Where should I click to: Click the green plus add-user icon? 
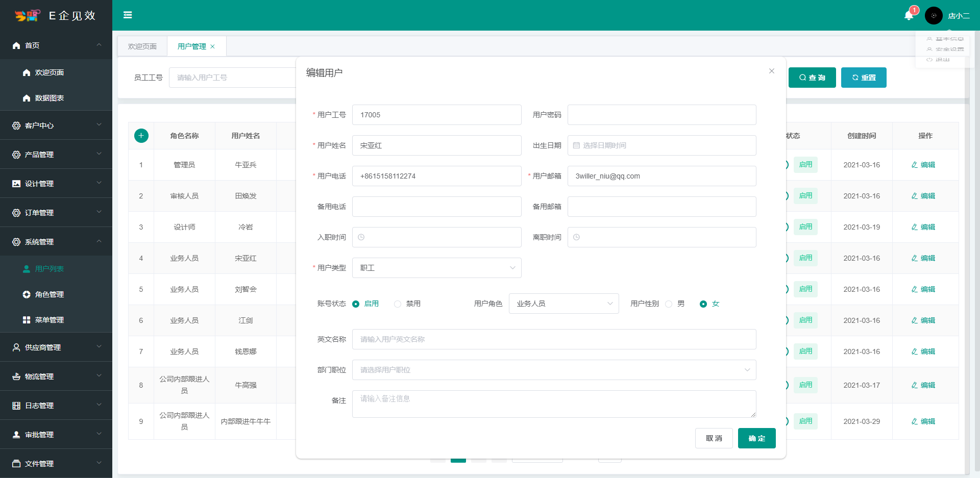tap(141, 136)
